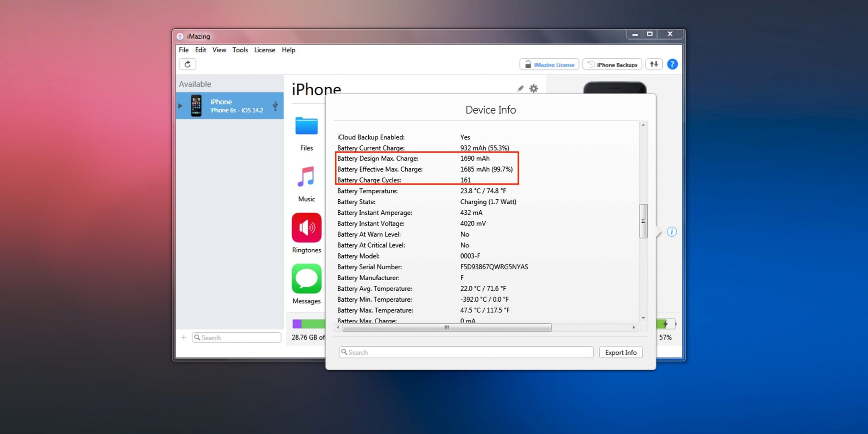This screenshot has height=434, width=868.
Task: Select '932 mAh (55.3%)' value
Action: coord(485,148)
